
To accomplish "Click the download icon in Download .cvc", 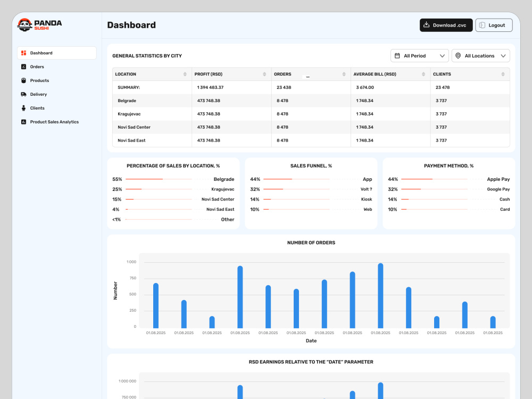I will point(427,25).
